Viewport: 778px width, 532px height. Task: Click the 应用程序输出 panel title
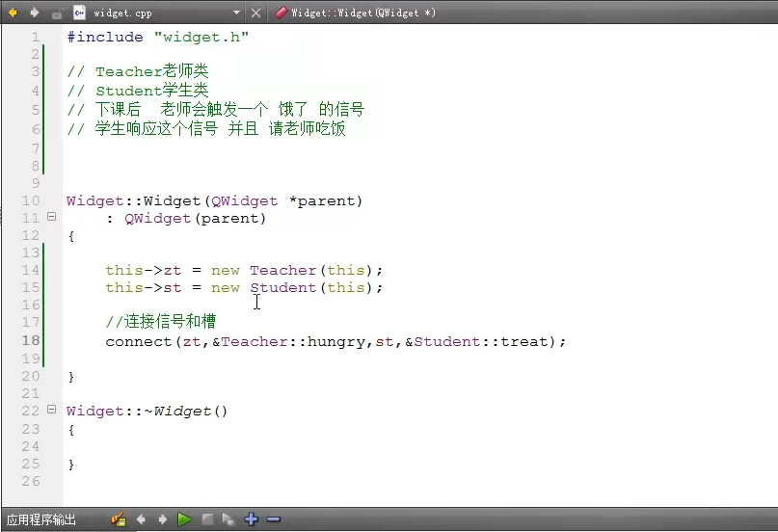tap(41, 519)
